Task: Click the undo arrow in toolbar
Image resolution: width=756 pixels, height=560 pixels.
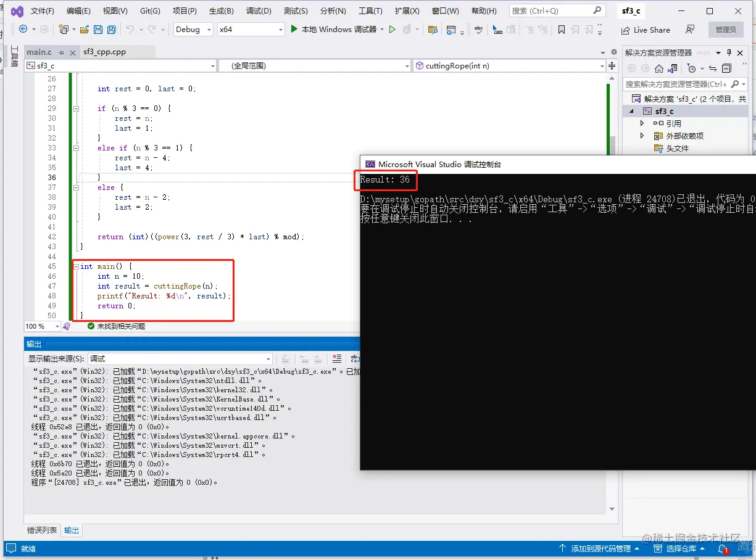Action: pyautogui.click(x=130, y=29)
